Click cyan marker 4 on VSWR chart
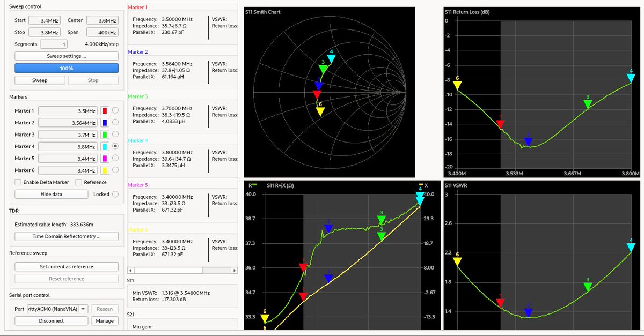 coord(631,248)
